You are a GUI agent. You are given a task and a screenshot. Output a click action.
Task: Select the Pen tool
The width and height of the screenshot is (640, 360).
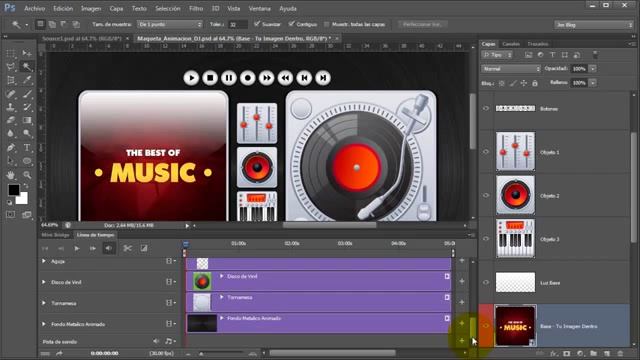pyautogui.click(x=11, y=147)
